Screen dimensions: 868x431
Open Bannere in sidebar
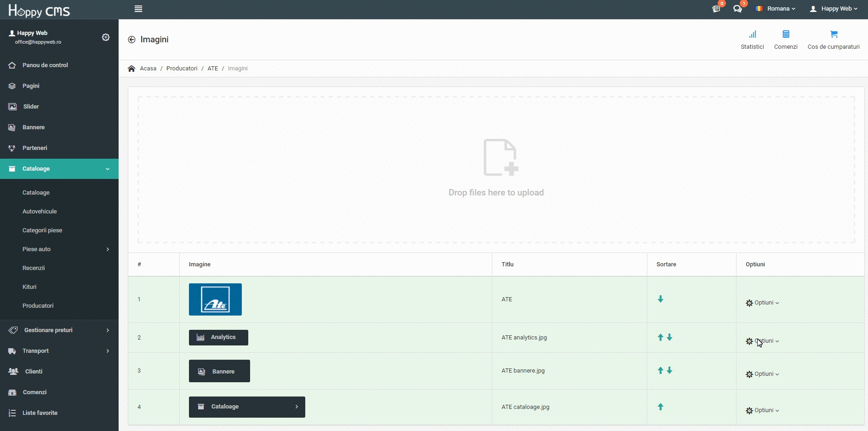tap(59, 127)
